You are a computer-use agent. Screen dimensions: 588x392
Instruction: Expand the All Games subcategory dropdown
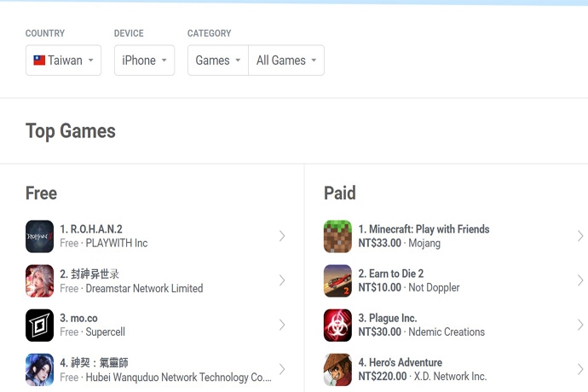[x=286, y=60]
